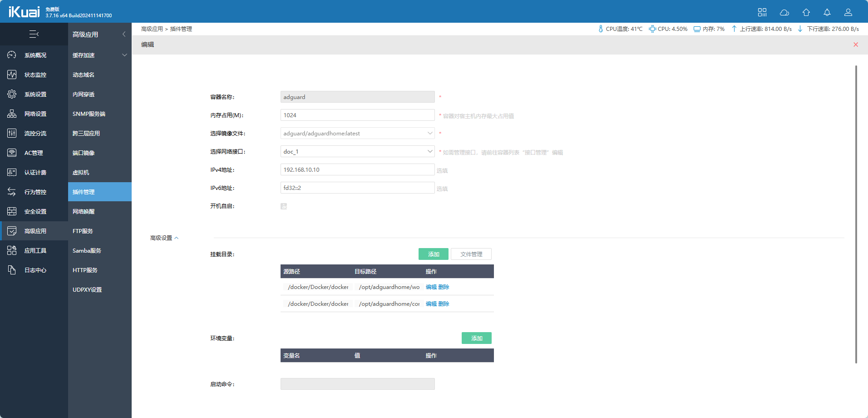Open the user account icon

(848, 12)
